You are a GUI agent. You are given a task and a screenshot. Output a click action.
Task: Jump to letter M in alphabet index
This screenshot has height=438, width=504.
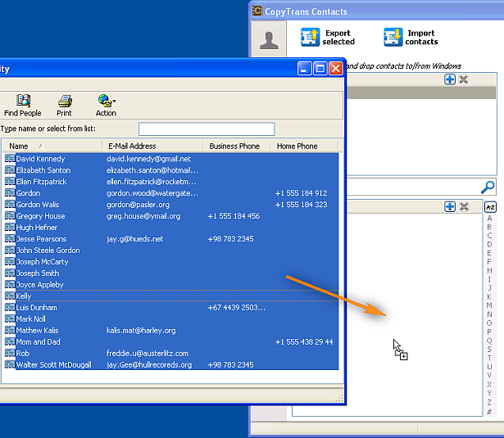(489, 305)
